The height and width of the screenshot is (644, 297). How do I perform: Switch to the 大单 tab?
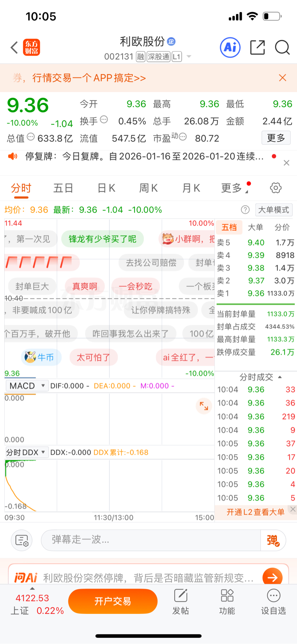pyautogui.click(x=256, y=227)
